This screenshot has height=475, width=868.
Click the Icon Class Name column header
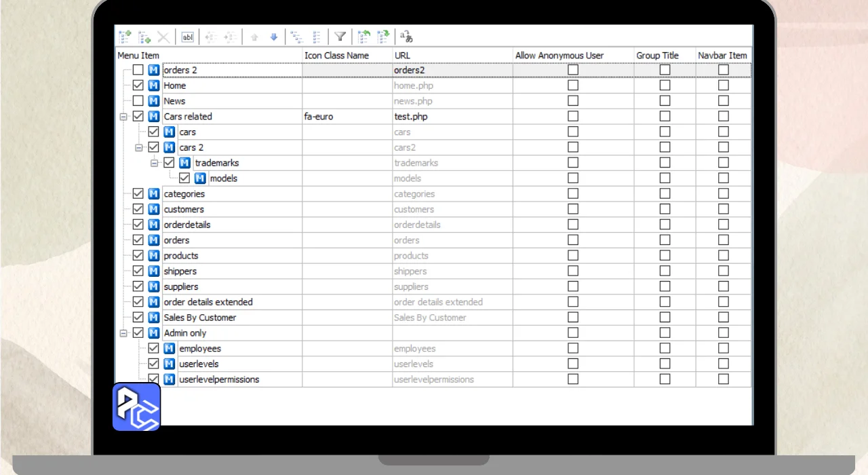(x=337, y=56)
